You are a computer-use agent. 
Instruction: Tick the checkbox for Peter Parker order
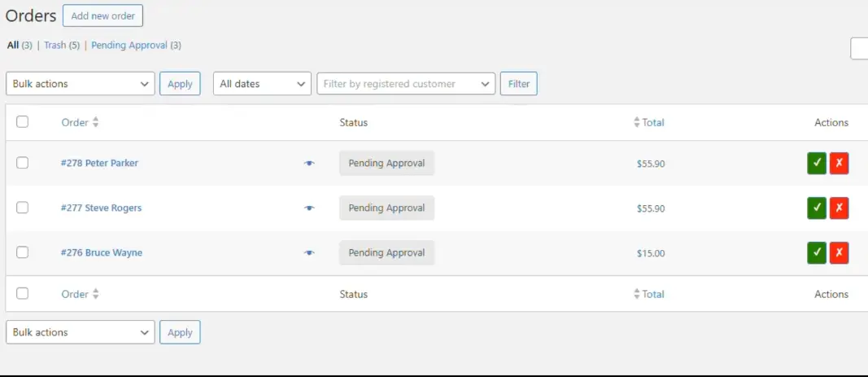[23, 163]
